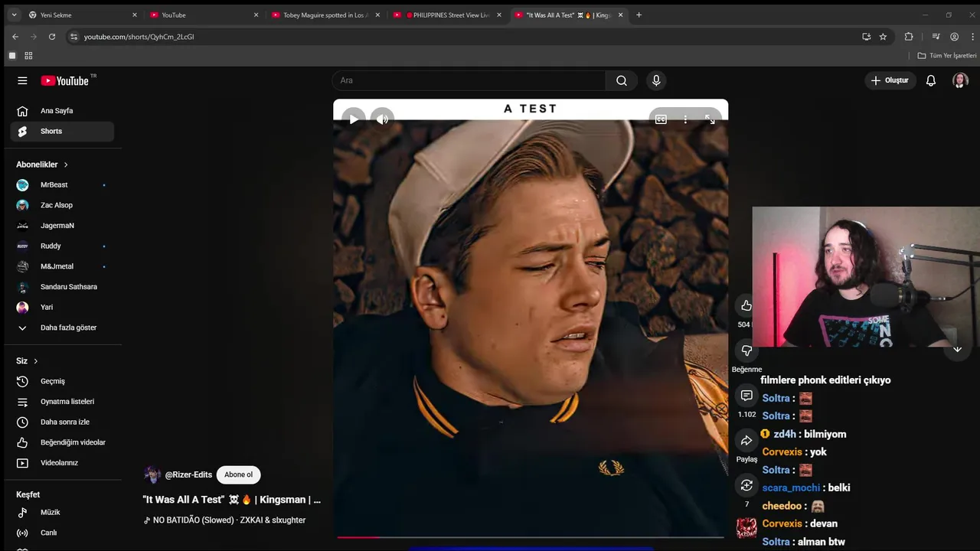980x551 pixels.
Task: Open the YouTube hamburger guide menu
Action: point(22,80)
